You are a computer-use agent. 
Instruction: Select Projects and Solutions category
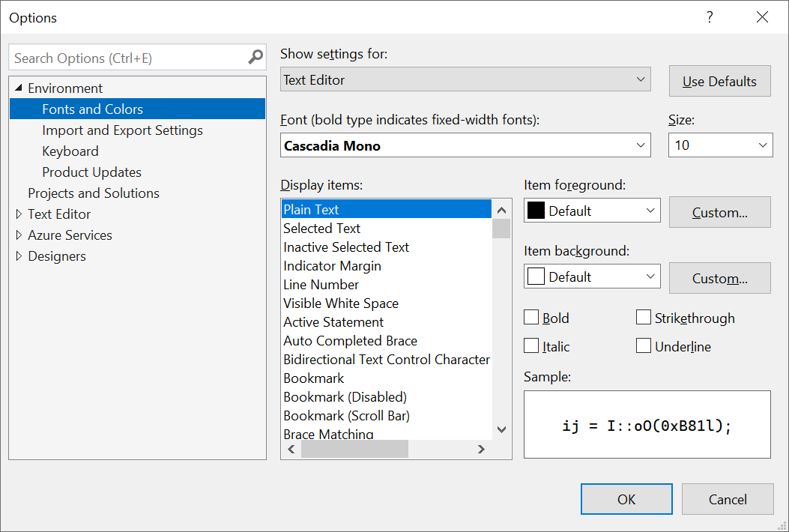(94, 193)
